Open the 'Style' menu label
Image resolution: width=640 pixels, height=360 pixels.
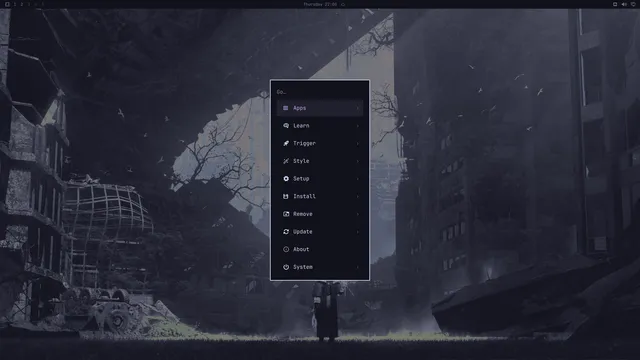click(x=301, y=161)
